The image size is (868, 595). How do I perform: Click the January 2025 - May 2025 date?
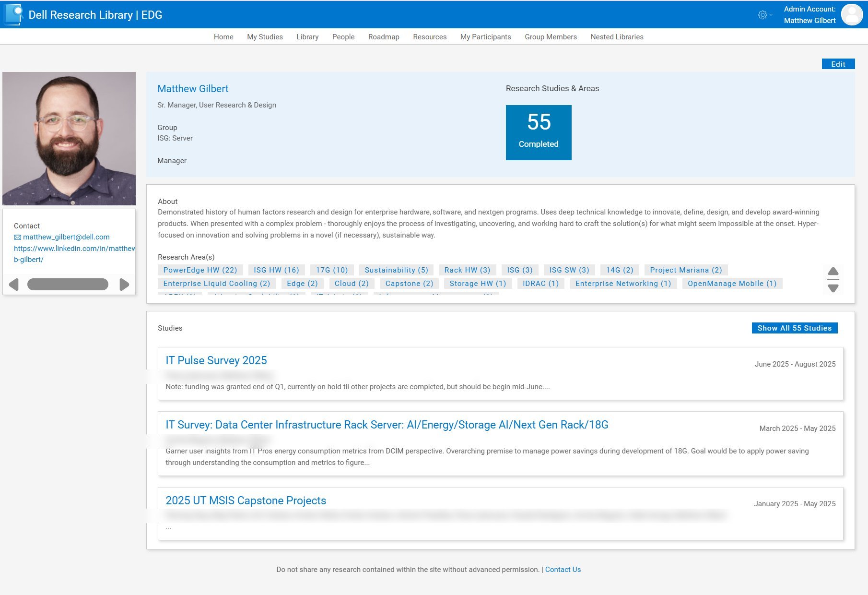(x=795, y=504)
